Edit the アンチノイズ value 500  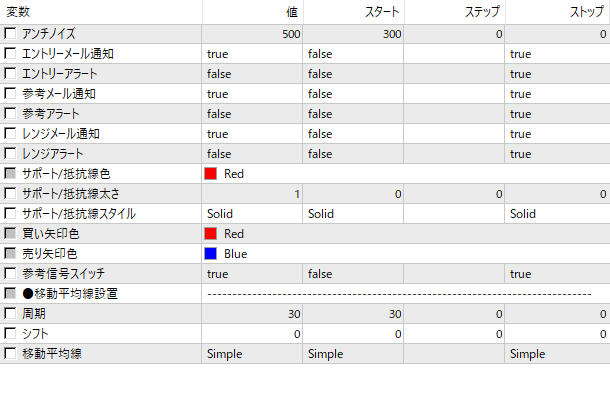[252, 34]
